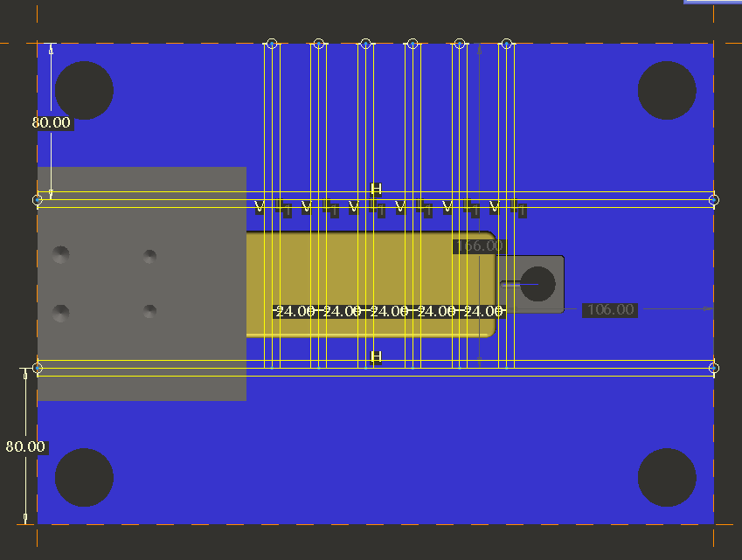Screen dimensions: 742x560
Task: Select the large gray block on the left
Action: click(142, 284)
